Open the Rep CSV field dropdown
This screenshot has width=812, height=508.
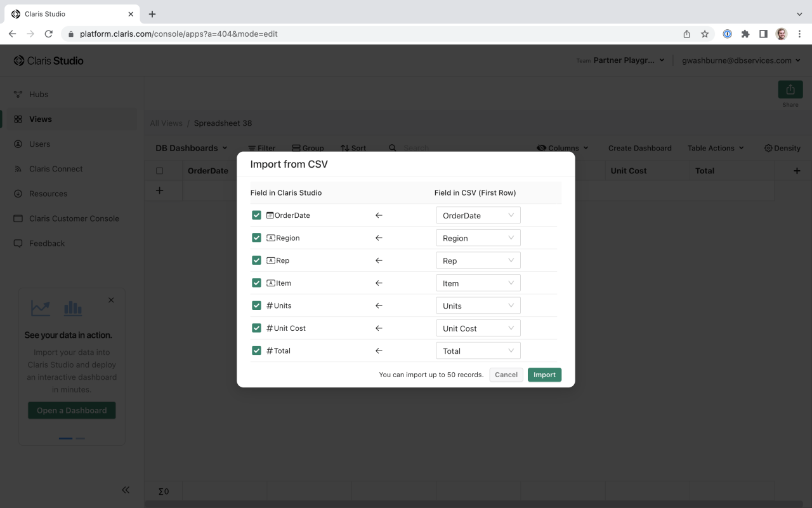(x=478, y=260)
